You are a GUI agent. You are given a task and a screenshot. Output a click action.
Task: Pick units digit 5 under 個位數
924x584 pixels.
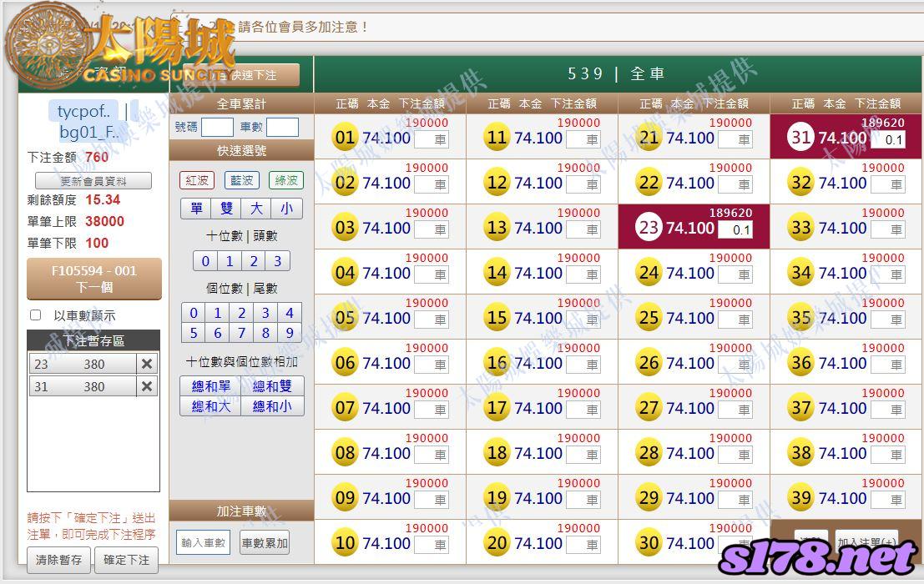coord(194,333)
